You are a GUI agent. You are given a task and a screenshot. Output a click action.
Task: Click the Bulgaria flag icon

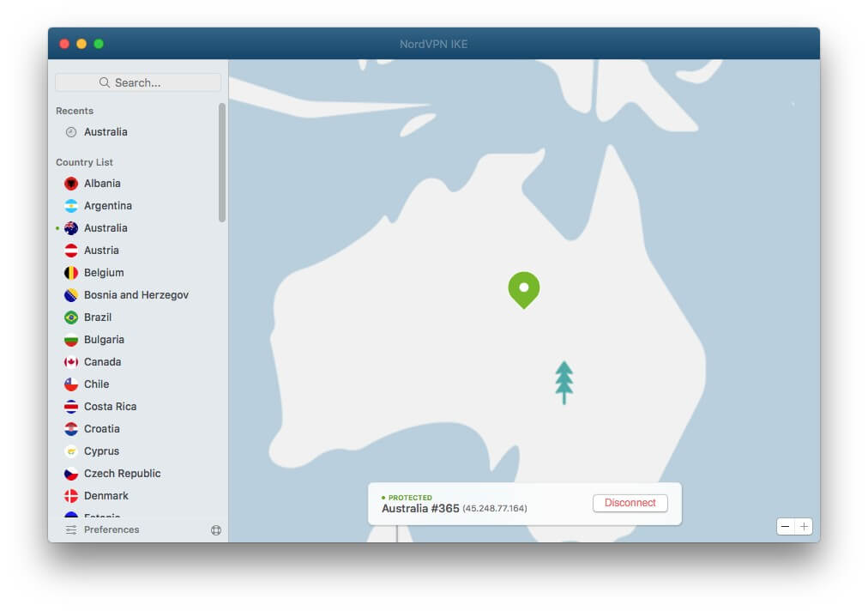(71, 340)
